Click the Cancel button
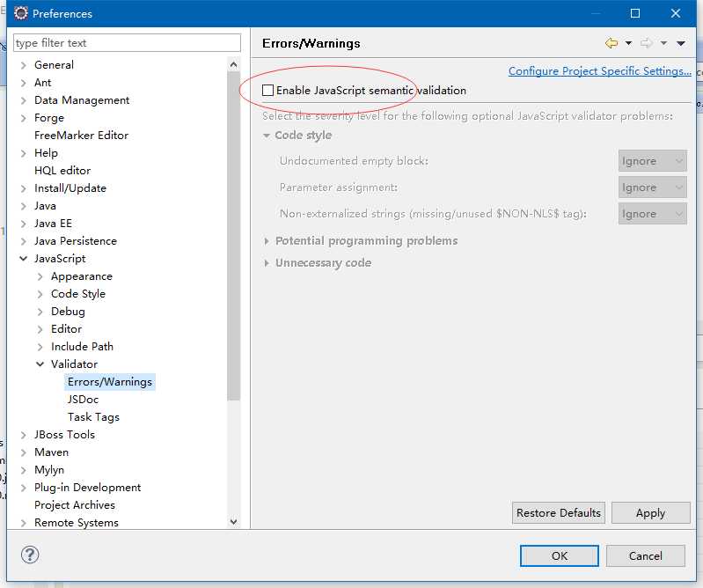Image resolution: width=703 pixels, height=588 pixels. tap(646, 555)
